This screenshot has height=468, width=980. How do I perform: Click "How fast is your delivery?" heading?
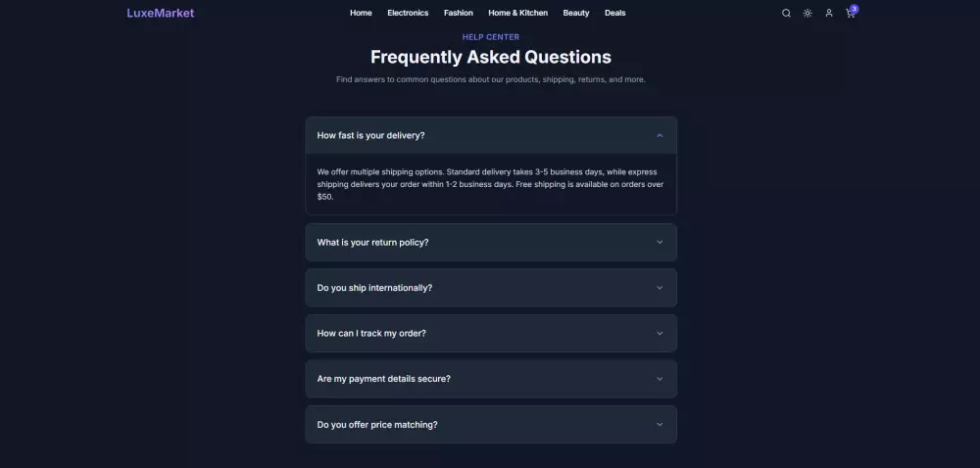[370, 135]
